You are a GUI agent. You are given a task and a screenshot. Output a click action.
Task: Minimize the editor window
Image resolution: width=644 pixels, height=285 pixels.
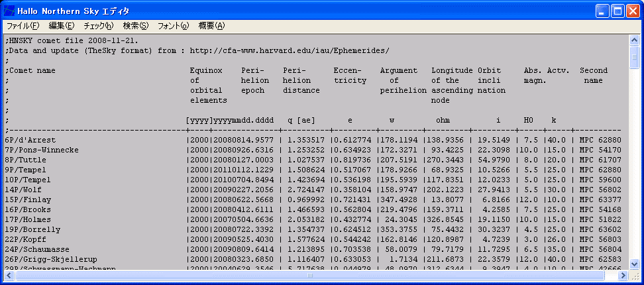602,11
